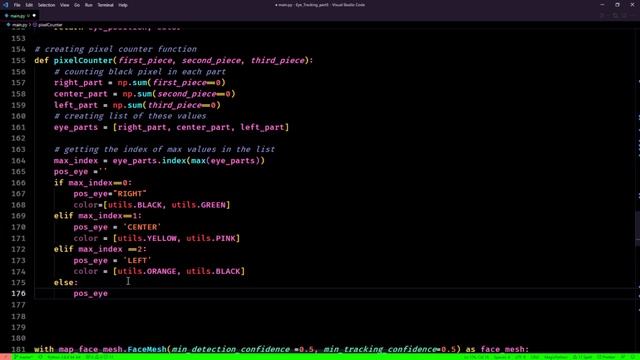This screenshot has height=360, width=640.
Task: Click the pixelCounter function name on line 155
Action: 83,60
